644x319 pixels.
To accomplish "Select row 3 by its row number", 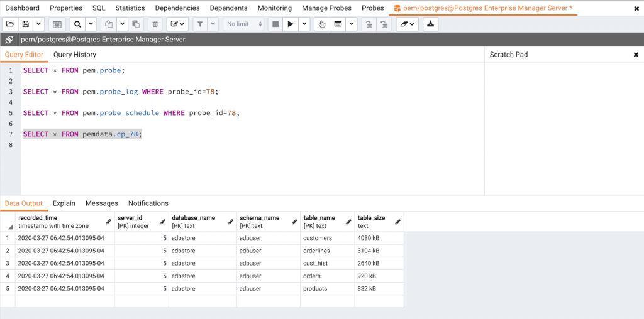I will click(x=8, y=264).
